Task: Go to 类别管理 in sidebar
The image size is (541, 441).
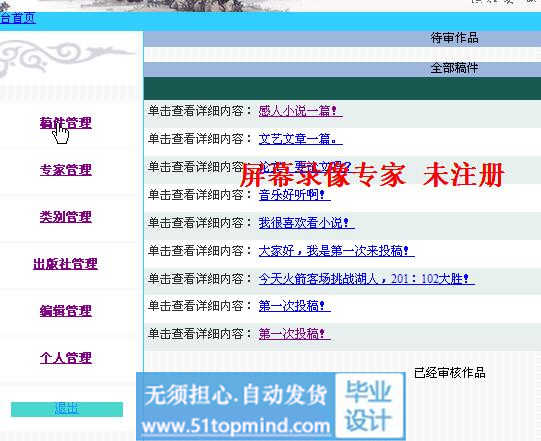Action: coord(66,217)
